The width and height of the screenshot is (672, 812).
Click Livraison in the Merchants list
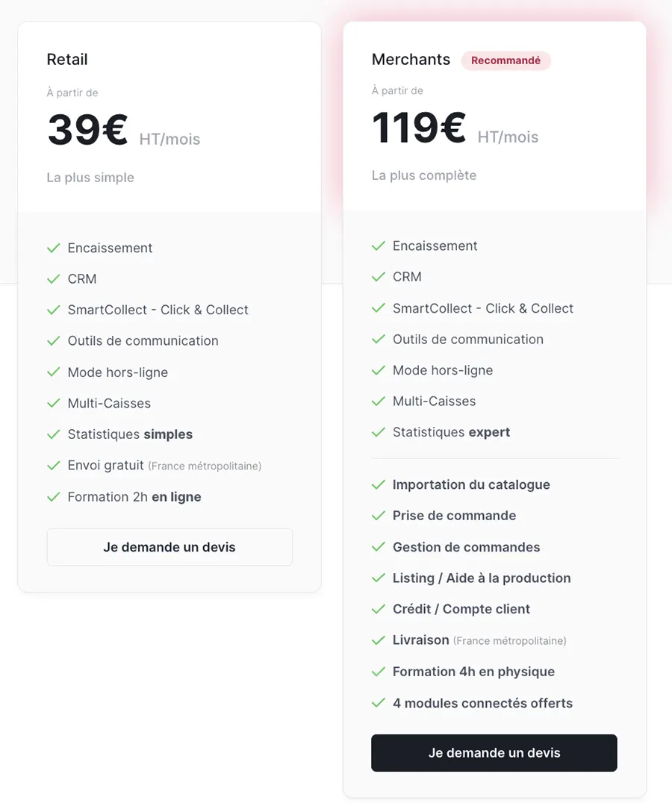[x=421, y=640]
